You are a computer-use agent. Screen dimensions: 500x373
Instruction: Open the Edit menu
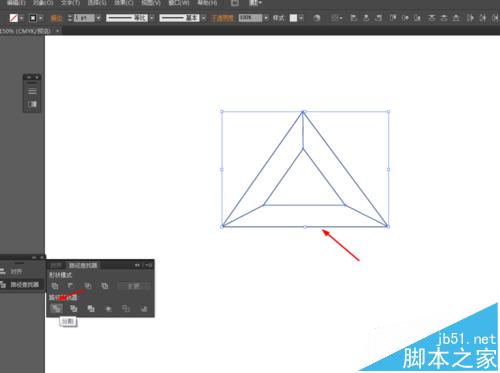click(x=16, y=3)
